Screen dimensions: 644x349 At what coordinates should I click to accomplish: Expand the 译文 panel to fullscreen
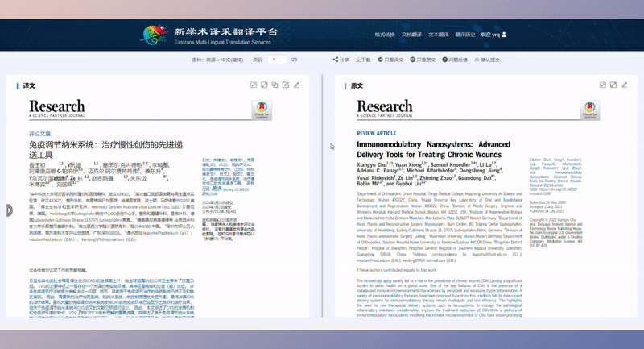pyautogui.click(x=264, y=85)
